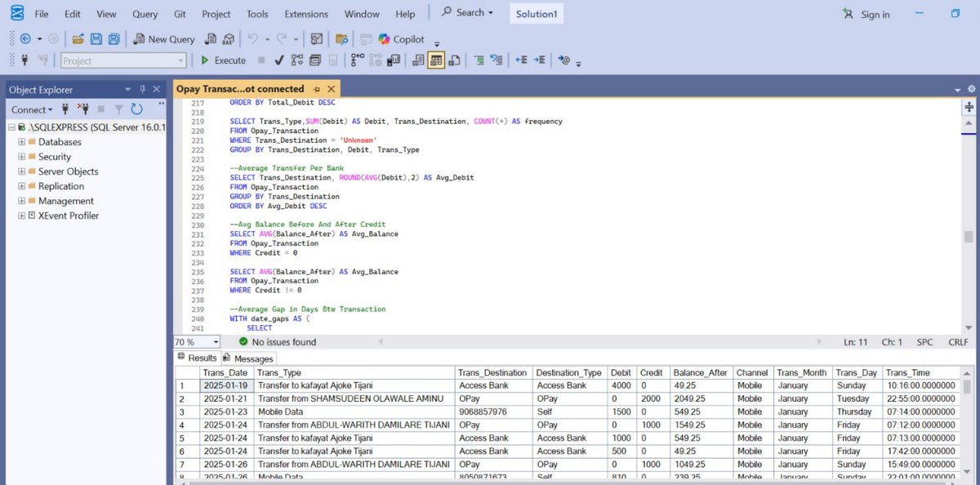Toggle Results to File mode

454,60
